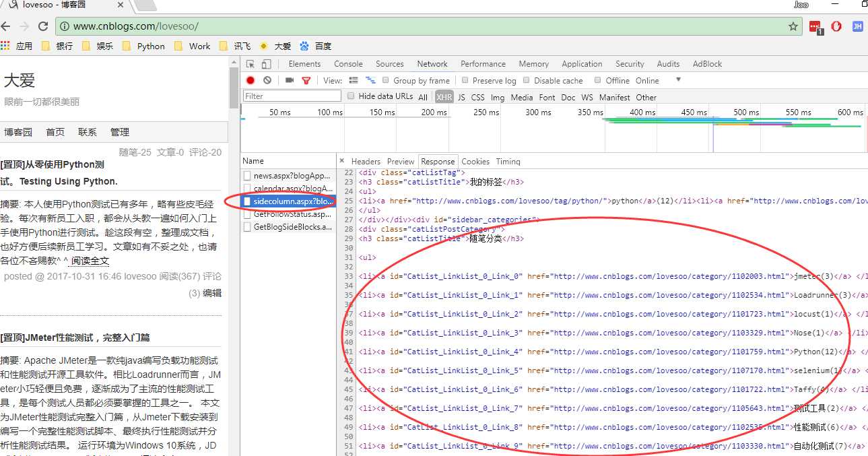Select the All resource type filter
This screenshot has height=456, width=868.
(x=423, y=97)
